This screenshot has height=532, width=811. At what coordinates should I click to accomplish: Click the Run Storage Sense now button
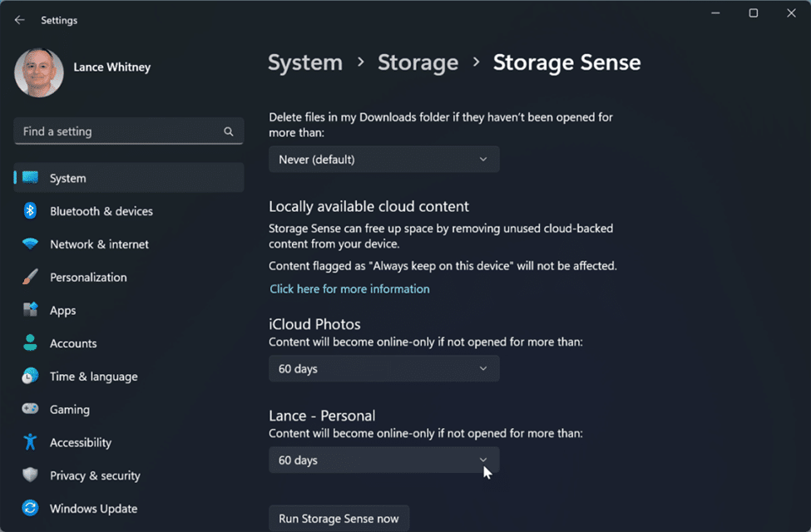point(339,519)
